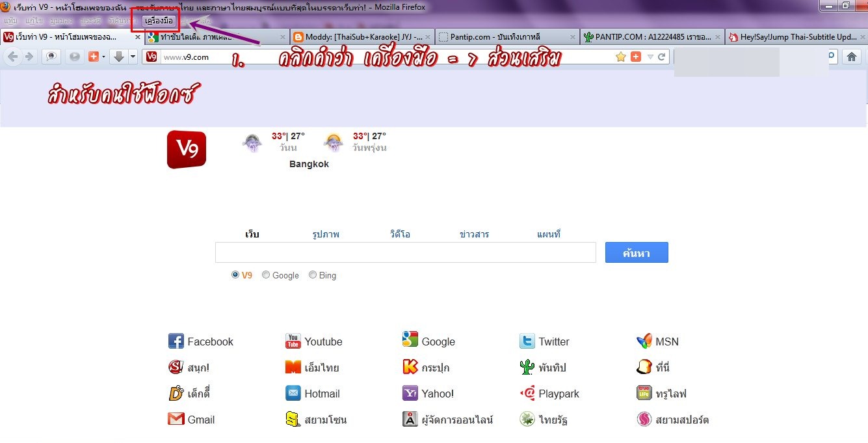The width and height of the screenshot is (868, 443).
Task: Open สยามสปอร์ต shortcut
Action: (x=672, y=420)
